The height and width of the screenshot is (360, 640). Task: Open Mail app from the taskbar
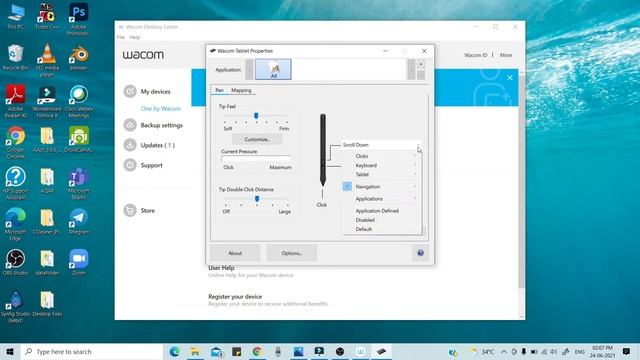pyautogui.click(x=216, y=351)
